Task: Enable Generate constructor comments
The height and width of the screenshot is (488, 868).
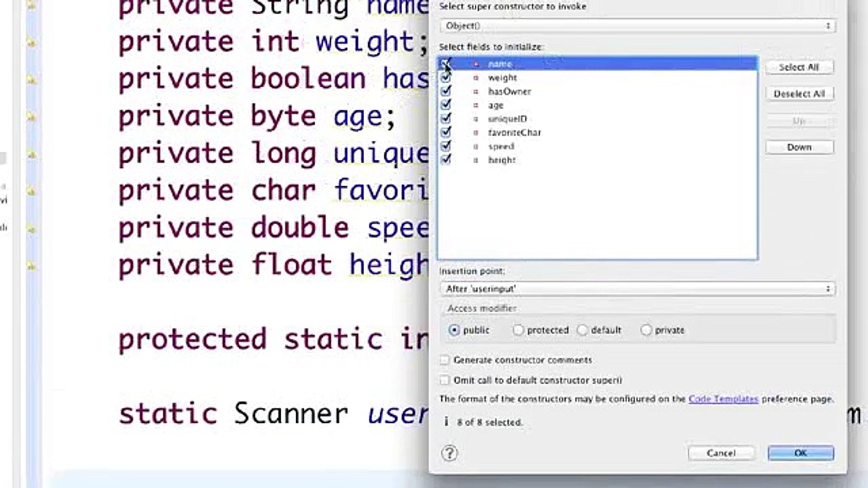Action: [x=445, y=360]
